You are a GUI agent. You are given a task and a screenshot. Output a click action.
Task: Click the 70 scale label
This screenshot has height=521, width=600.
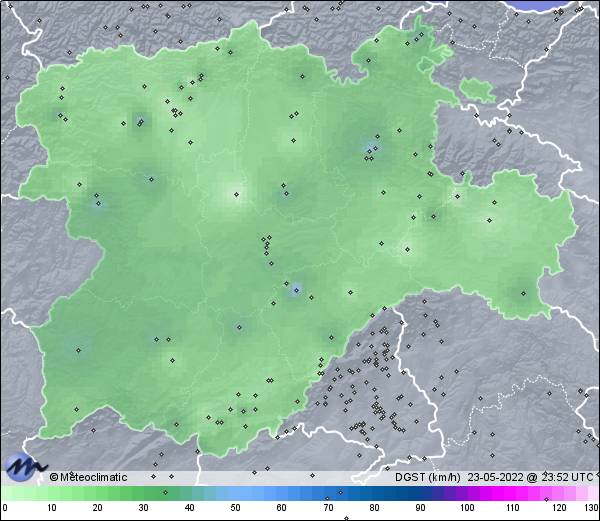click(x=328, y=508)
